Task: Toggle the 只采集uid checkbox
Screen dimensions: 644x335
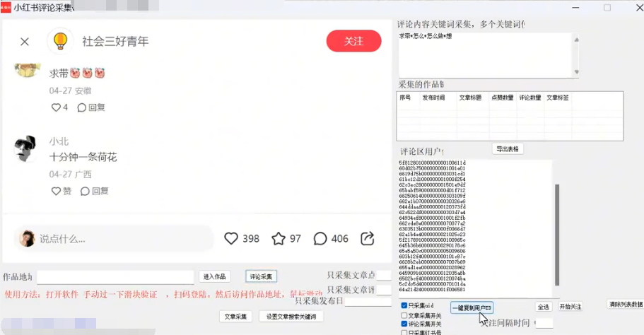Action: (404, 305)
